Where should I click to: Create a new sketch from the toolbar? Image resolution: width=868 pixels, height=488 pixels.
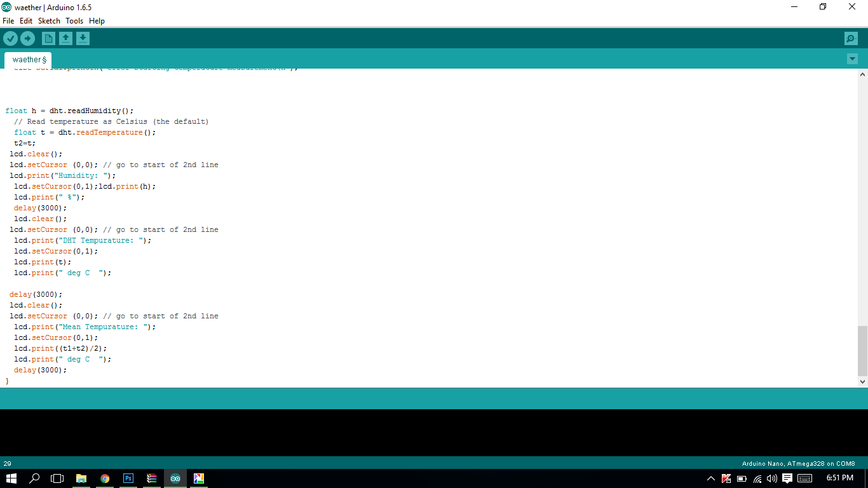coord(48,39)
